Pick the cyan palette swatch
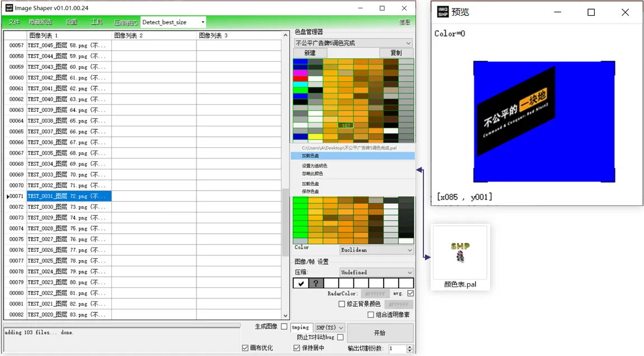 pyautogui.click(x=300, y=84)
